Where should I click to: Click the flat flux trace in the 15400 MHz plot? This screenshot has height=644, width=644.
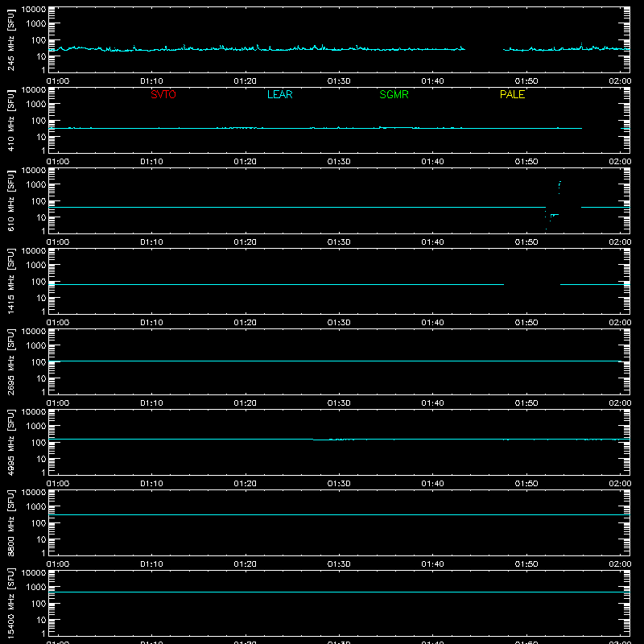coord(339,592)
